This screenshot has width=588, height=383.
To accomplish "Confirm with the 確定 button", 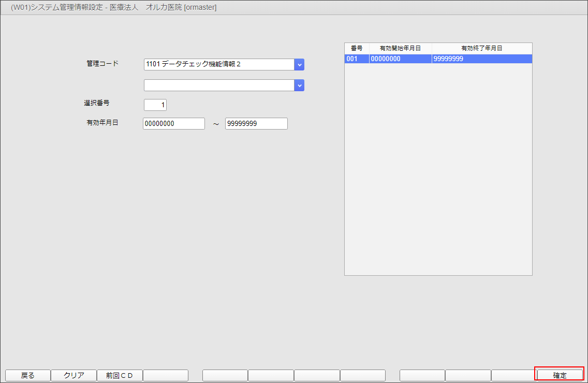I will point(560,375).
